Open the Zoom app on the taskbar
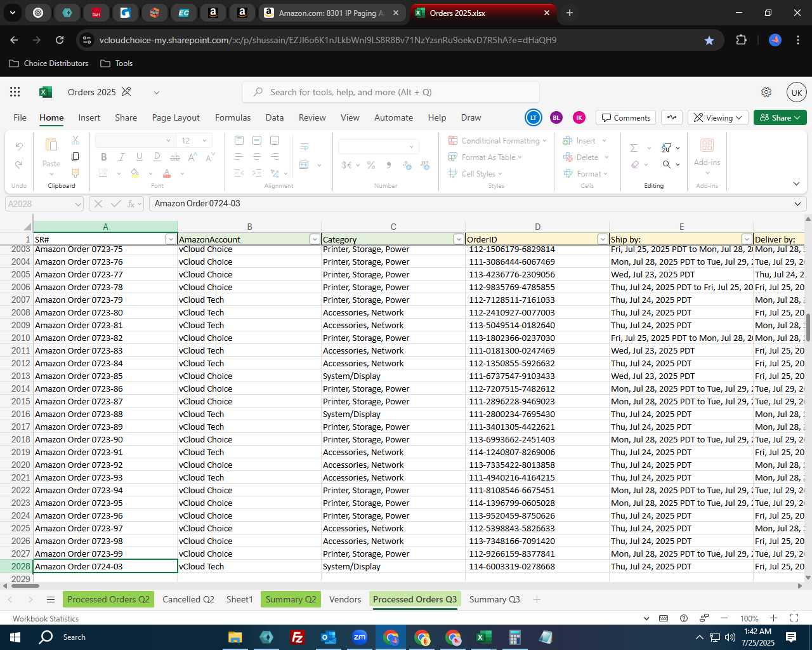The width and height of the screenshot is (812, 650). coord(360,637)
